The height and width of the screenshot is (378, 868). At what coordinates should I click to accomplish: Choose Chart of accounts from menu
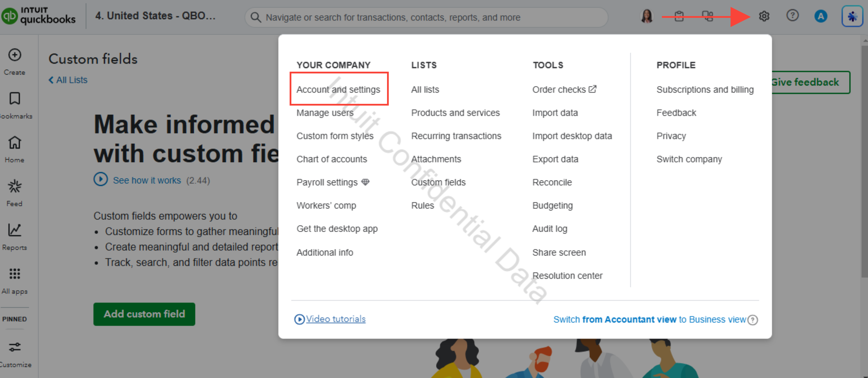pyautogui.click(x=331, y=159)
